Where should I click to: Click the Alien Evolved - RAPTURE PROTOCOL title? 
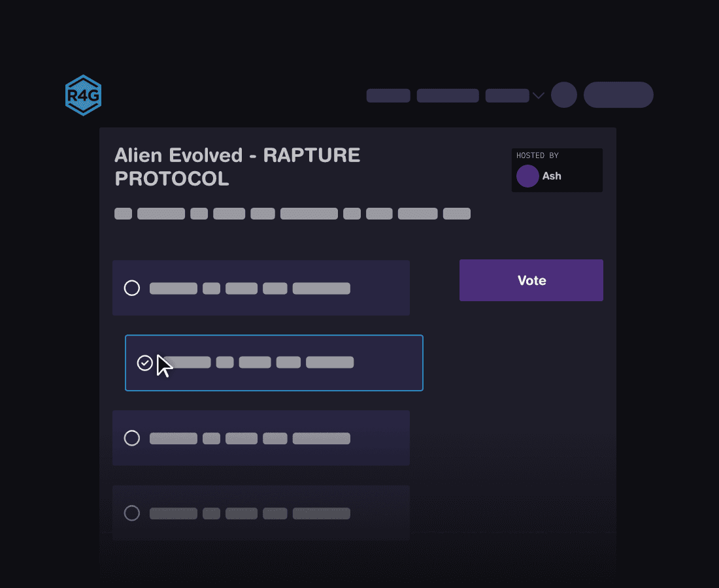point(237,167)
